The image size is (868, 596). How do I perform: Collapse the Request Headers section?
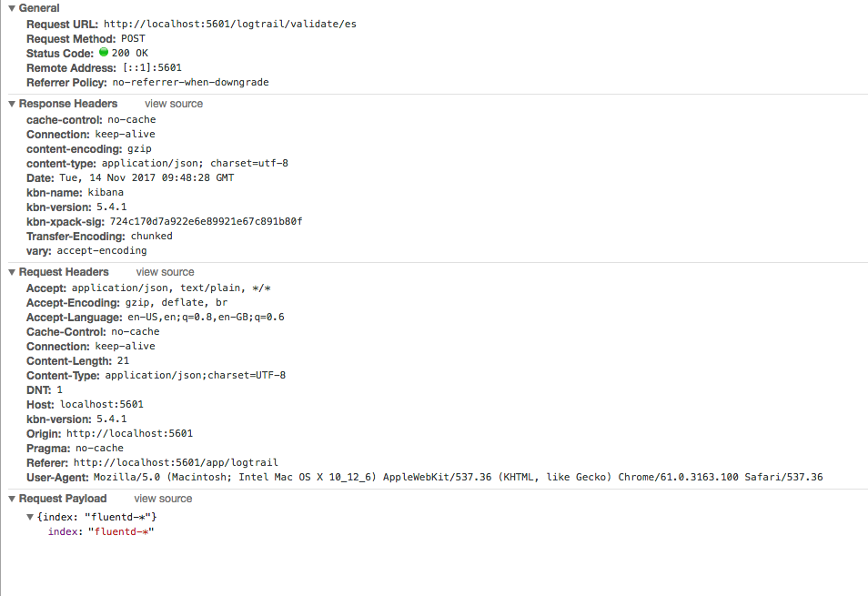pyautogui.click(x=10, y=271)
